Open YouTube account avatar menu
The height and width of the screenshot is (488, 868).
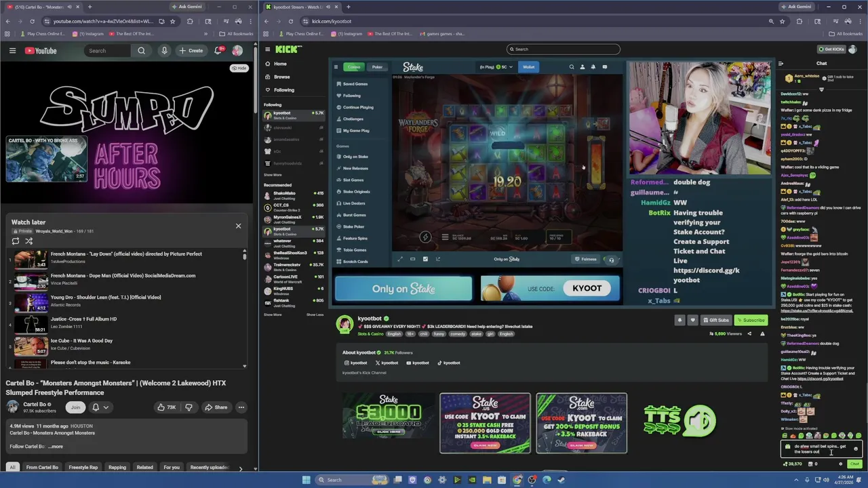point(237,51)
